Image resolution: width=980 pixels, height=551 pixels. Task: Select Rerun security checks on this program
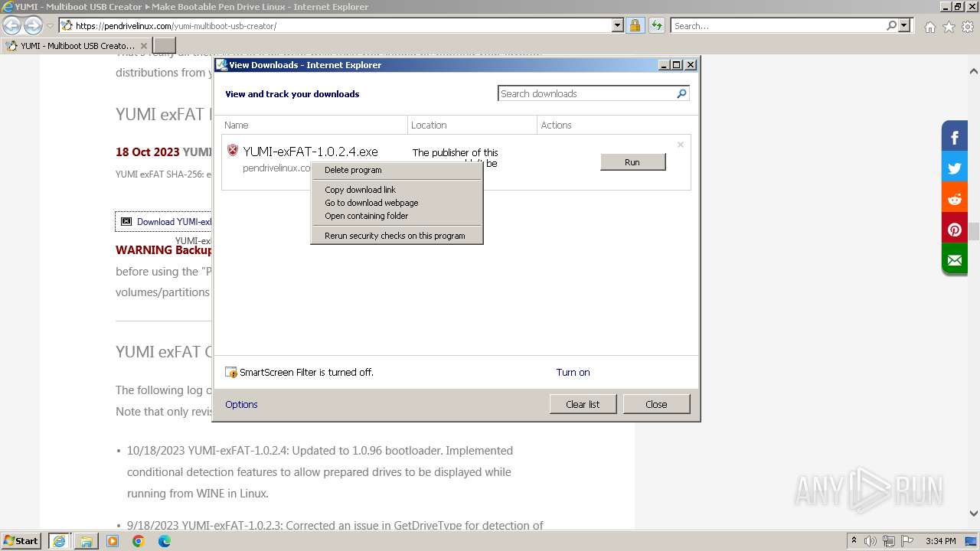click(x=397, y=236)
